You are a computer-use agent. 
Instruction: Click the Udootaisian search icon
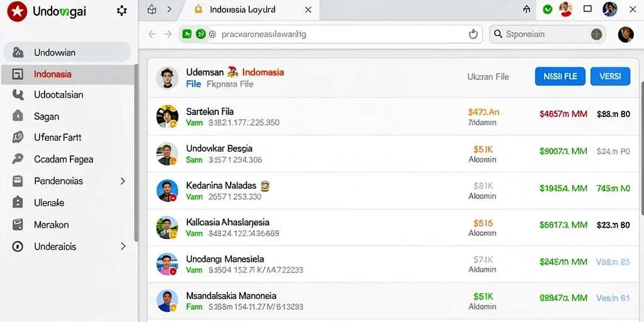(18, 95)
